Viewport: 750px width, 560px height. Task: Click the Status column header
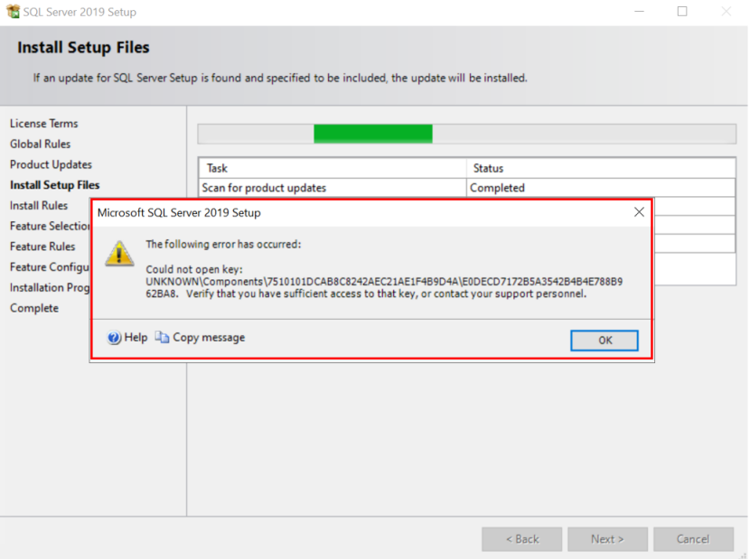601,168
